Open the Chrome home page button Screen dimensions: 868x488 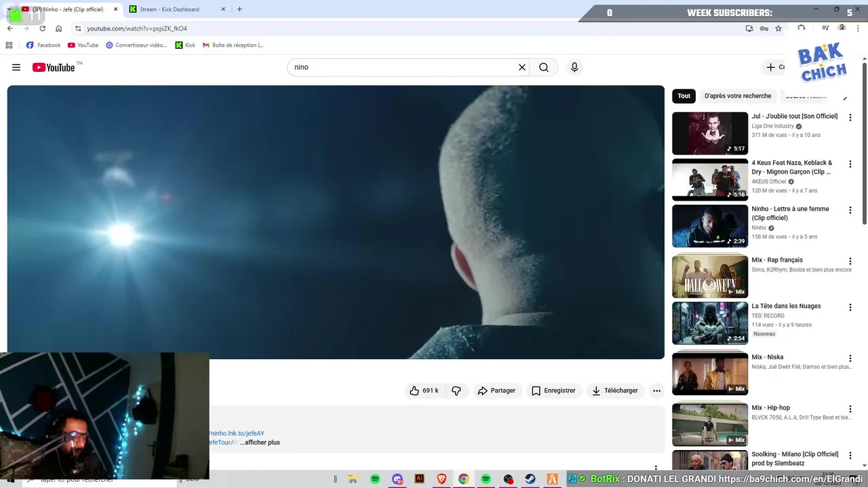click(59, 28)
